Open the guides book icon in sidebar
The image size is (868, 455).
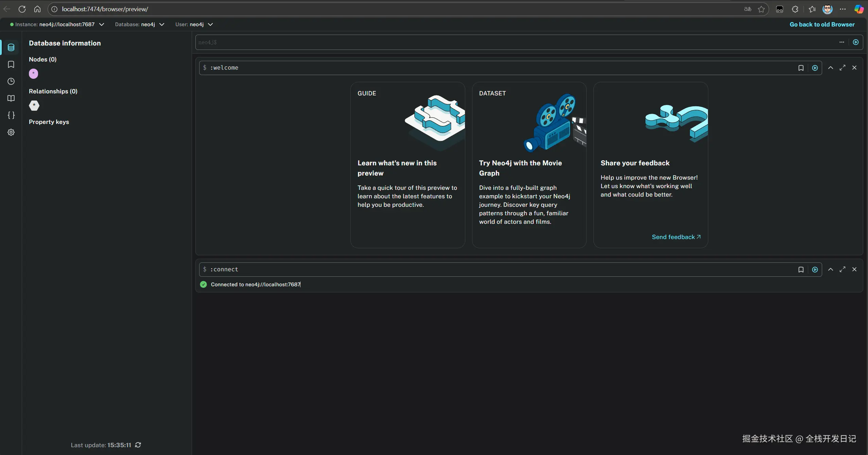coord(11,98)
